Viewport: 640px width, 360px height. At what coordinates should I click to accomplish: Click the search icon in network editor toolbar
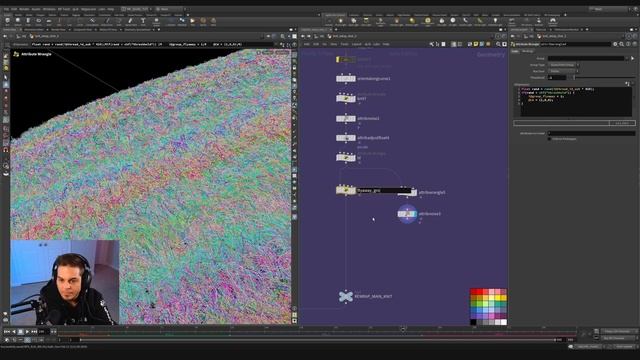pyautogui.click(x=498, y=44)
